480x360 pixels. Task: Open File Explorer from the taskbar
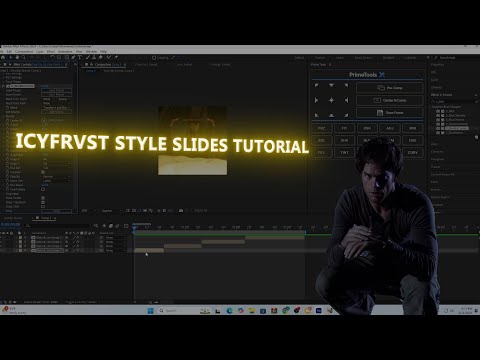tap(252, 311)
